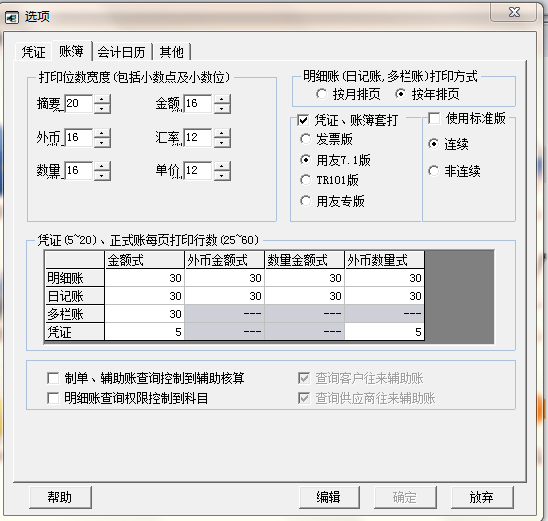Switch to the 其他 tab
Screen dimensions: 548x521
(171, 52)
